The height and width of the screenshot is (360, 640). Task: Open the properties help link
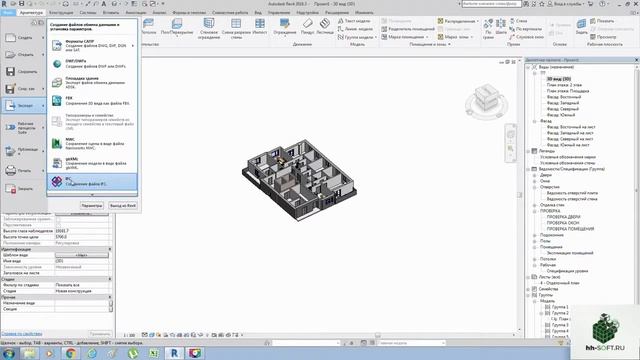[22, 333]
